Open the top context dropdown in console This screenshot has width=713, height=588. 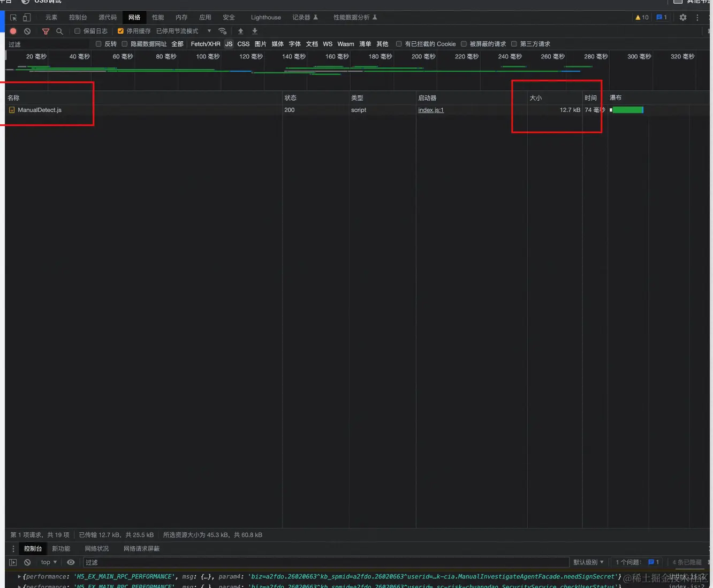point(49,562)
